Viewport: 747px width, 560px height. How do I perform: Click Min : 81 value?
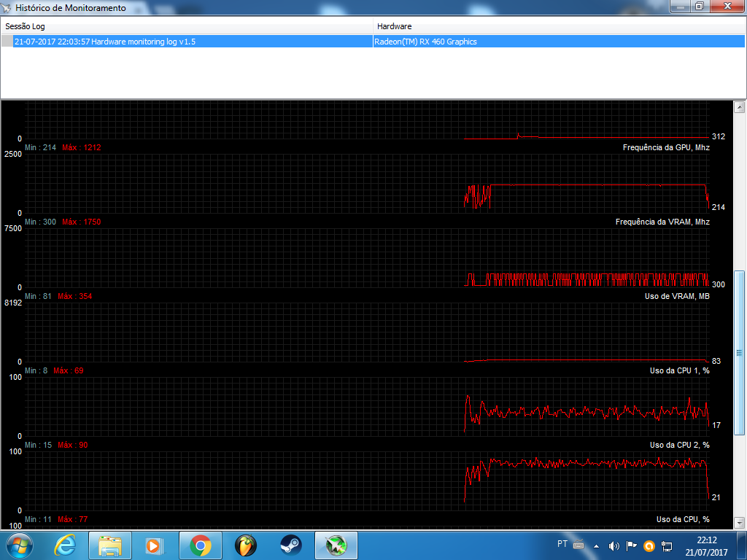(x=38, y=296)
